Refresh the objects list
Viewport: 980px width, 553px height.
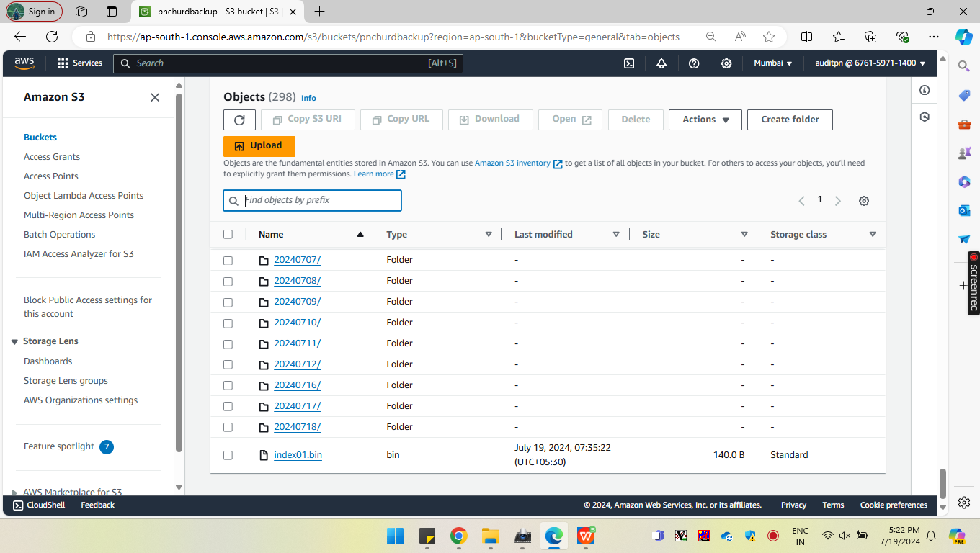[x=239, y=120]
